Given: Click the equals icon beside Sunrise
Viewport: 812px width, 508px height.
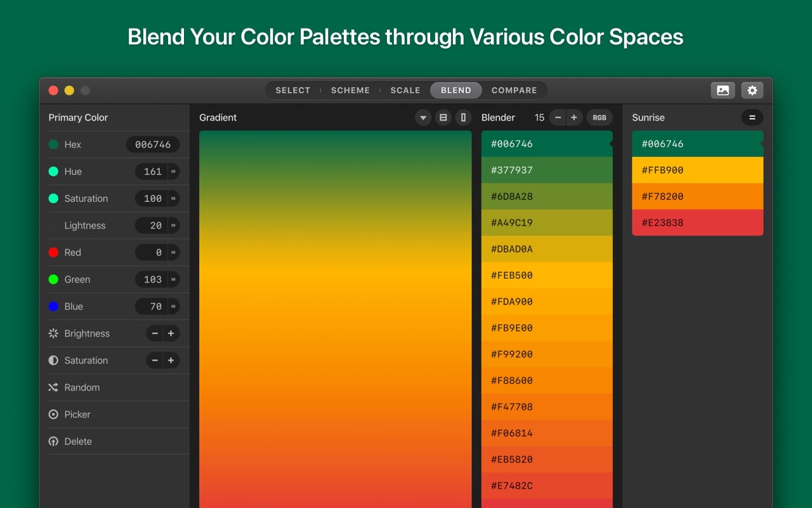Looking at the screenshot, I should 752,117.
